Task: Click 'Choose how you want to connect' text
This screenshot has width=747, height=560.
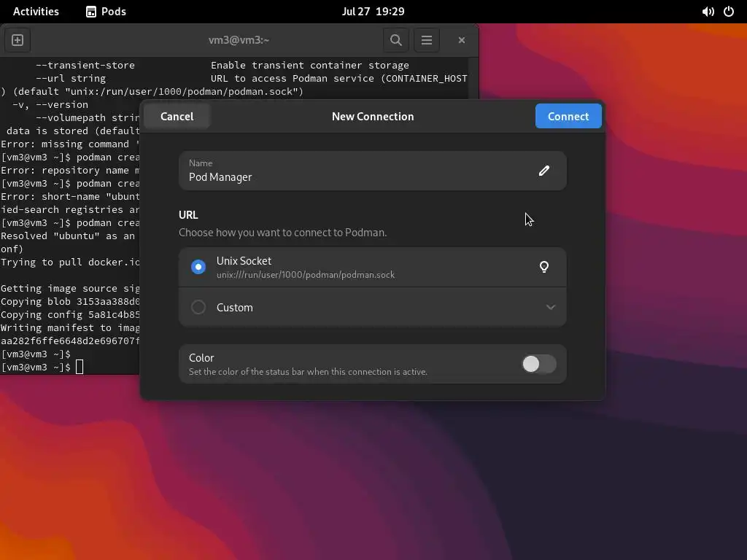Action: (x=282, y=233)
